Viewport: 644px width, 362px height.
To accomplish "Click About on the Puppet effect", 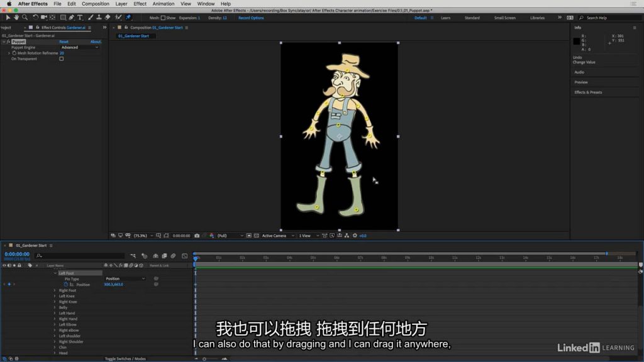I will pos(96,41).
